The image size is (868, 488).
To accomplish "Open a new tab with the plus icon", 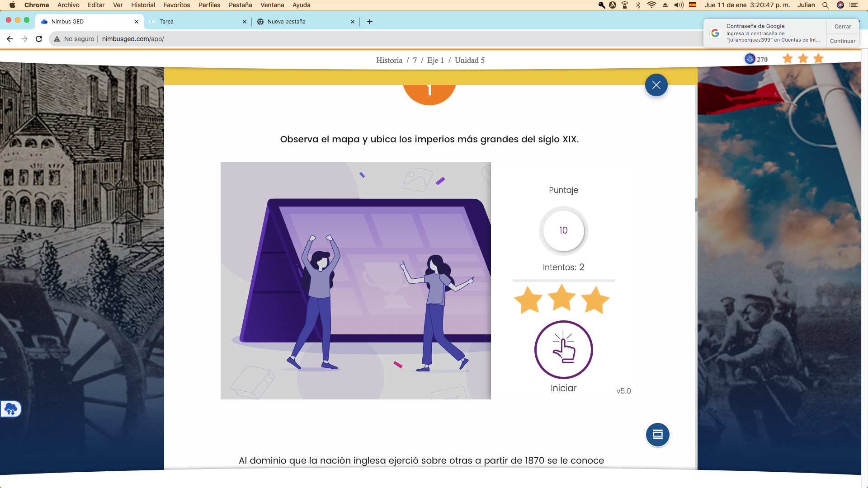I will pos(370,22).
